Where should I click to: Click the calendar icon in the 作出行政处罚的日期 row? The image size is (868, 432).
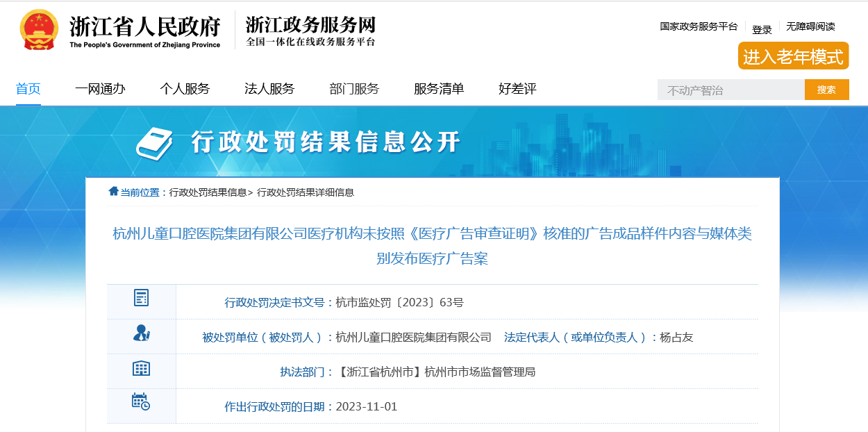(141, 401)
